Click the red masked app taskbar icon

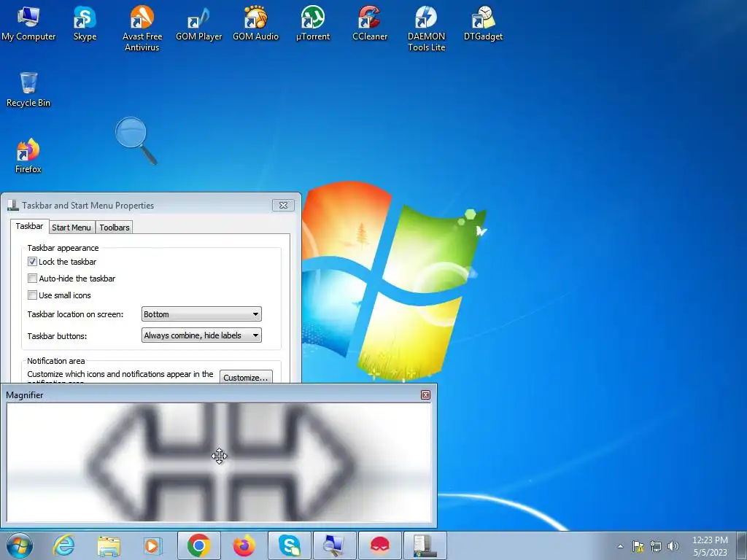(379, 545)
